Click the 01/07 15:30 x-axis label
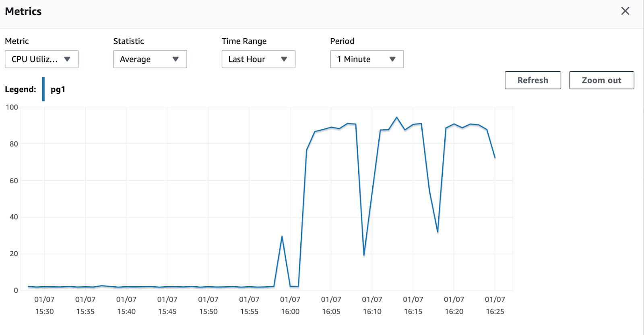Viewport: 644px width, 335px height. pos(44,305)
